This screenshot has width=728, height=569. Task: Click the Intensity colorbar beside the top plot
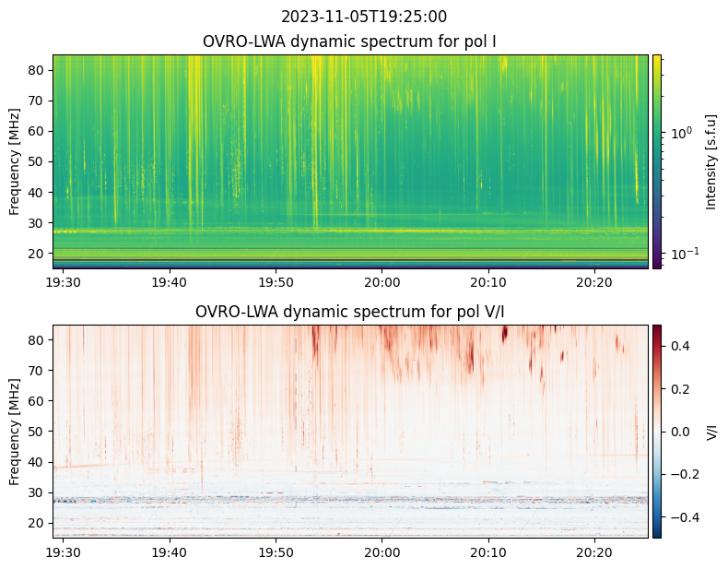point(657,161)
